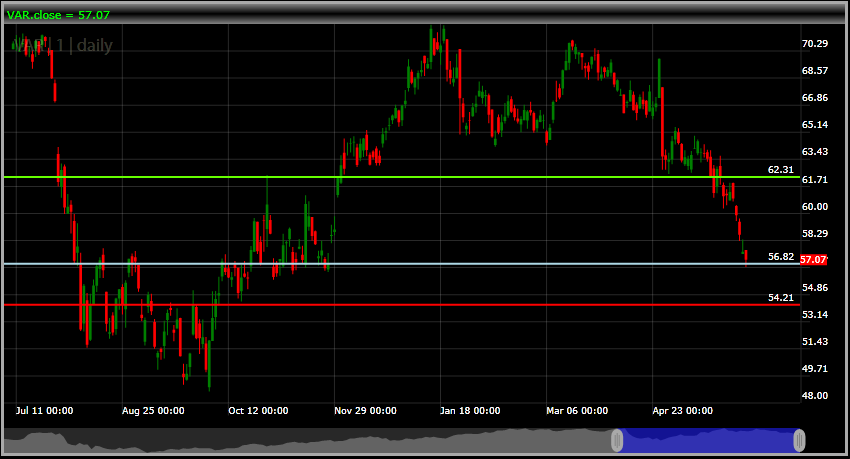Click the 62.31 level label
Viewport: 850px width, 459px height.
(x=781, y=170)
